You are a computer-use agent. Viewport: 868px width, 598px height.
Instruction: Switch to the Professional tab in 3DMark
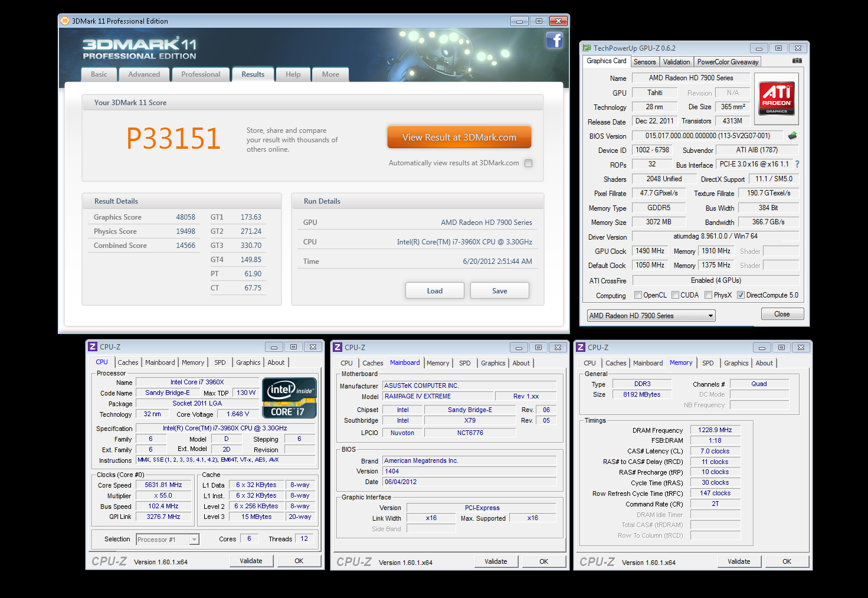(201, 74)
